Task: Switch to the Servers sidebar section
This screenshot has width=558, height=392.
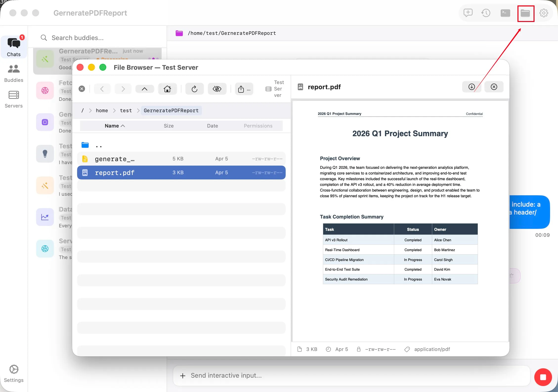Action: pyautogui.click(x=14, y=99)
